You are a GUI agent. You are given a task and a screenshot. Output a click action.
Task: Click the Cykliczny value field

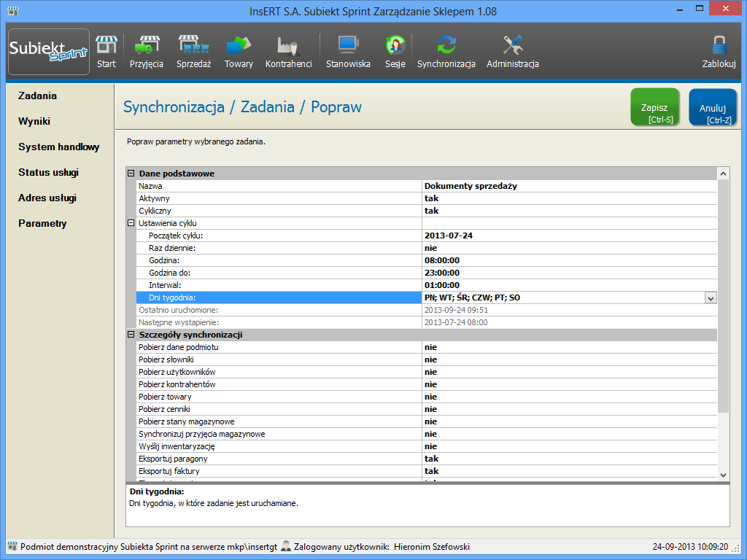click(x=569, y=211)
